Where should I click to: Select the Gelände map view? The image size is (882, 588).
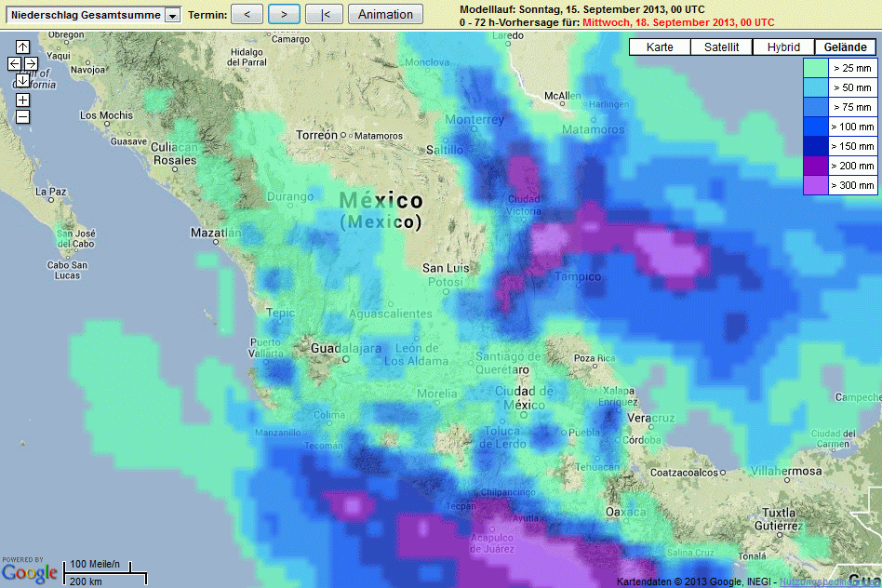(846, 47)
